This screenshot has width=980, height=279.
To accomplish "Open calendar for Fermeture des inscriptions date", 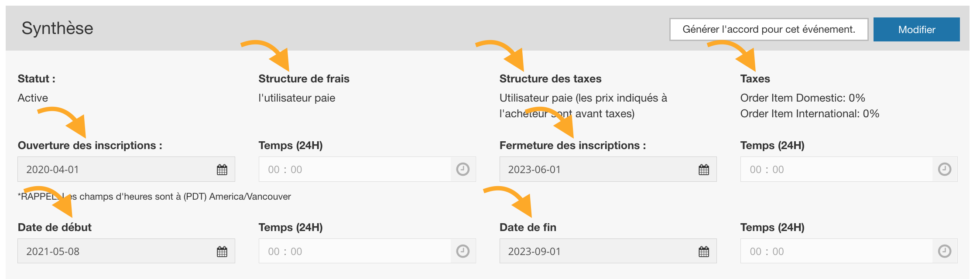I will point(704,170).
